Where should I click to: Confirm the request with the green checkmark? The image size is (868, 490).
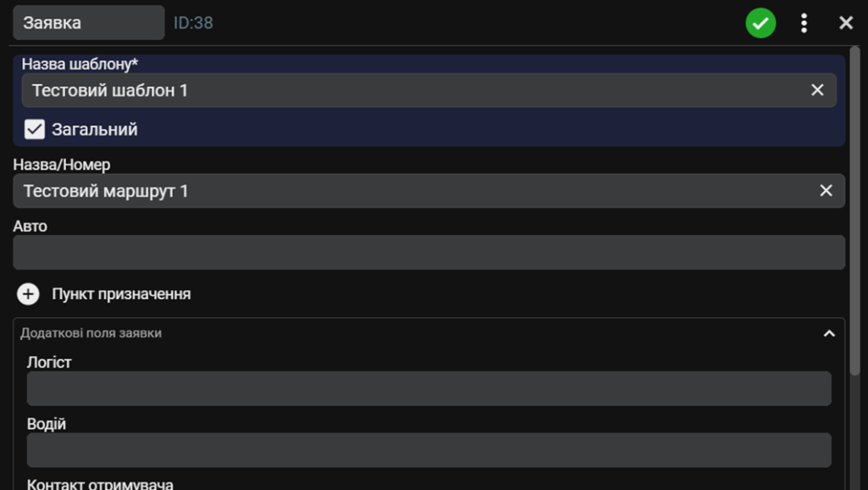pyautogui.click(x=760, y=23)
